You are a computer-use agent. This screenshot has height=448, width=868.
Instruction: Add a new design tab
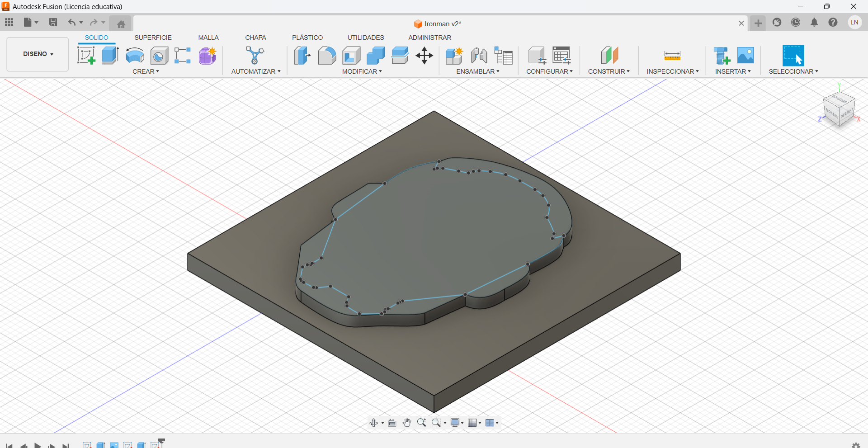pos(758,23)
